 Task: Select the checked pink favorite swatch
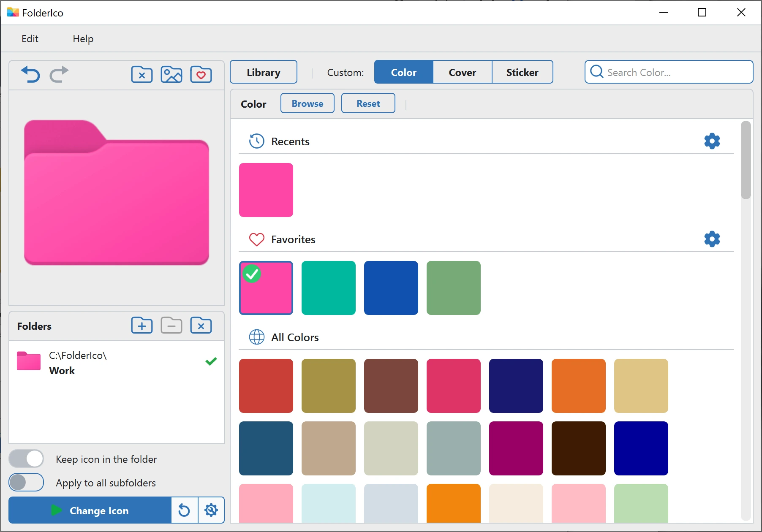pos(266,288)
